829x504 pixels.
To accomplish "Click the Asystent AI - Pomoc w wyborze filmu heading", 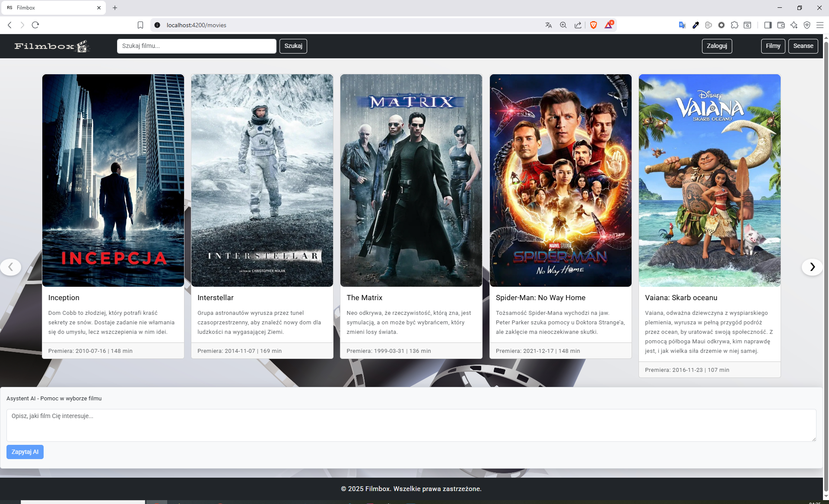I will [x=54, y=398].
